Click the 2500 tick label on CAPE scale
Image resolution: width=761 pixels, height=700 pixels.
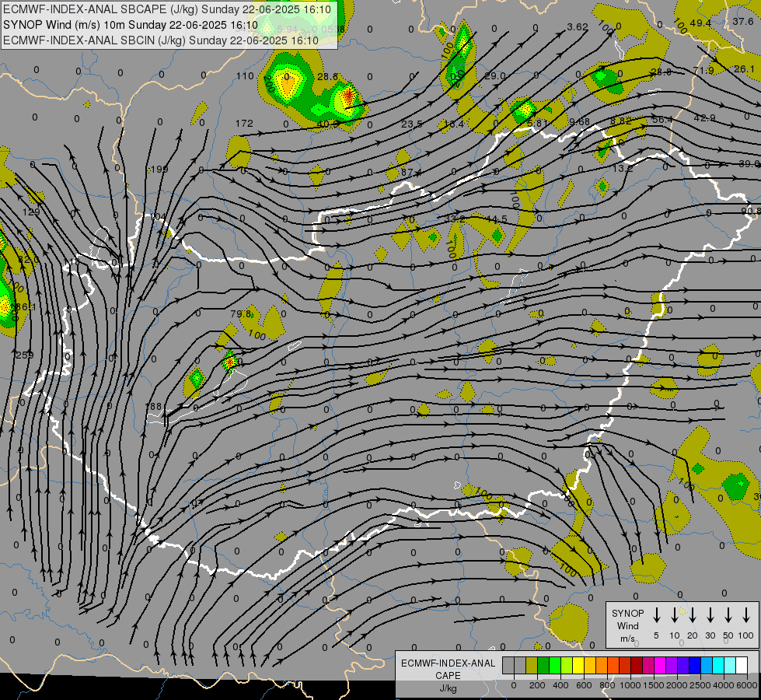[x=700, y=685]
